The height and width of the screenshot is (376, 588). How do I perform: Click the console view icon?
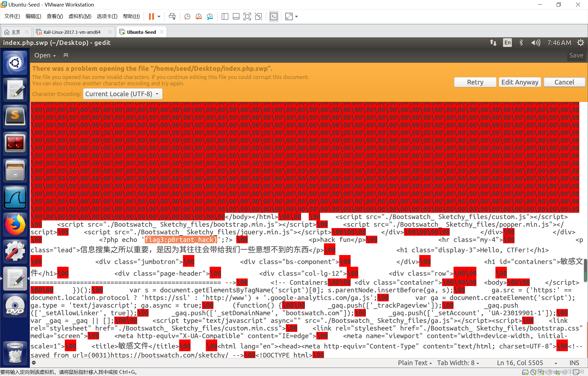[x=274, y=17]
